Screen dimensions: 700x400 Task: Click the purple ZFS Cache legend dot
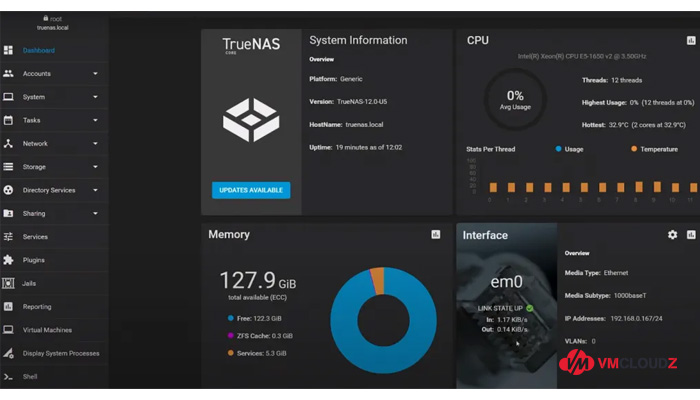click(x=230, y=336)
